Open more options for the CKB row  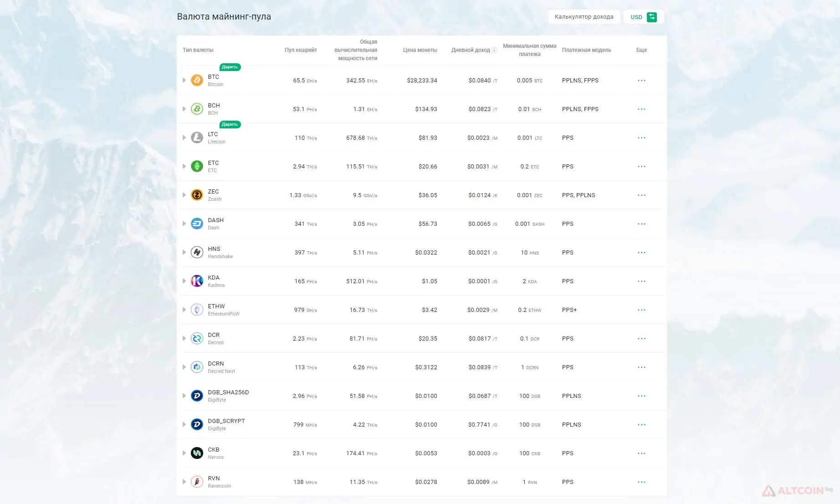point(641,453)
